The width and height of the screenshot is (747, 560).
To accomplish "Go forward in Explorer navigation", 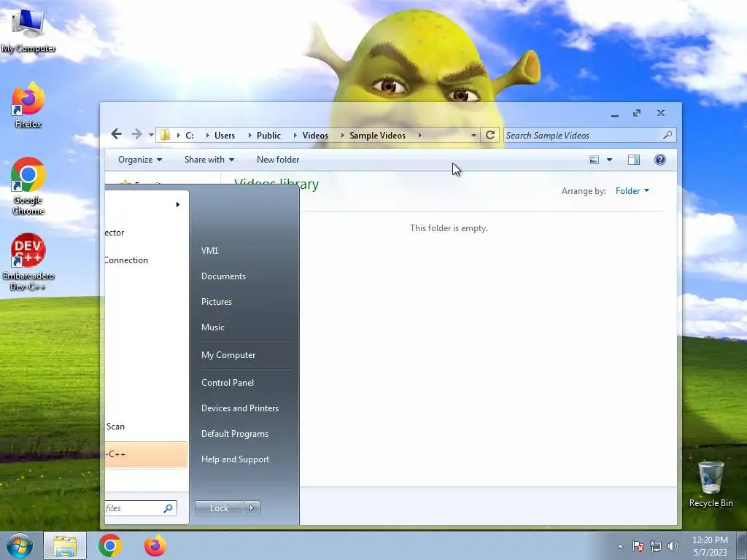I will point(136,134).
